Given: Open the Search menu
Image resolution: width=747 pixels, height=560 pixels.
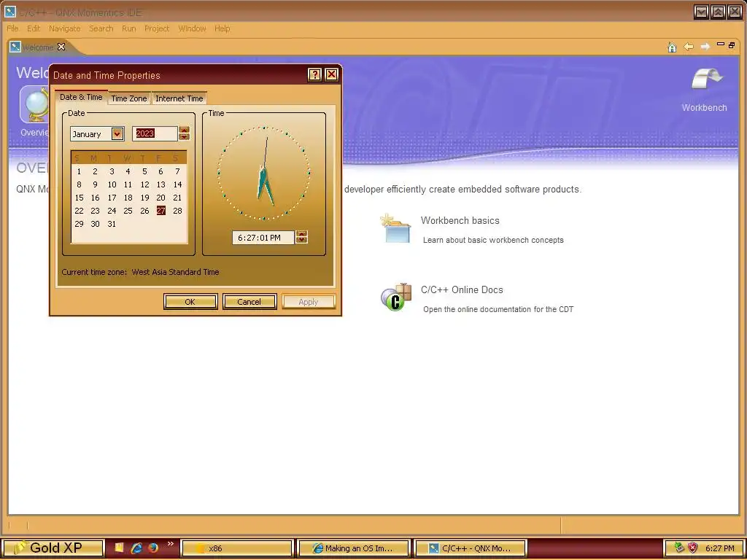Looking at the screenshot, I should click(x=101, y=28).
